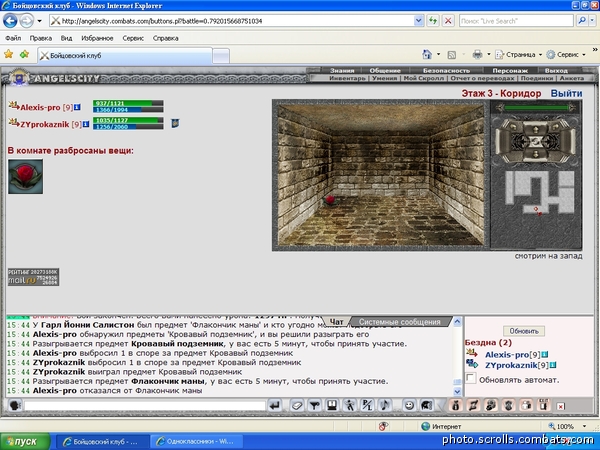Screen dimensions: 600x450
Task: Click the eraser clear chat icon
Action: pyautogui.click(x=297, y=405)
